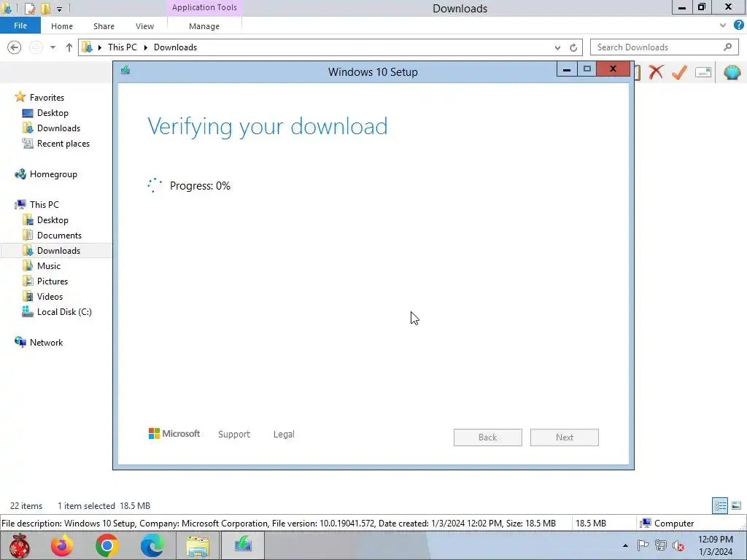Click the red X delete toolbar icon
The height and width of the screenshot is (560, 747).
[x=656, y=72]
